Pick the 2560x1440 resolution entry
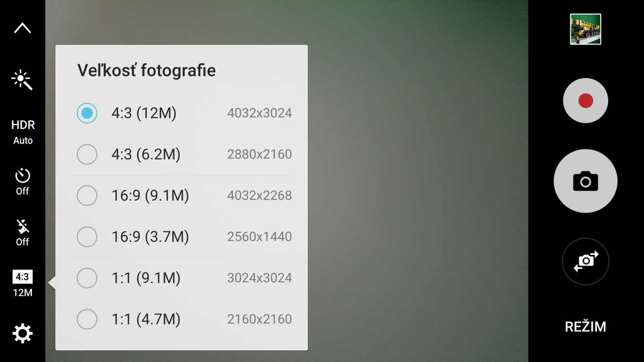 [x=259, y=237]
